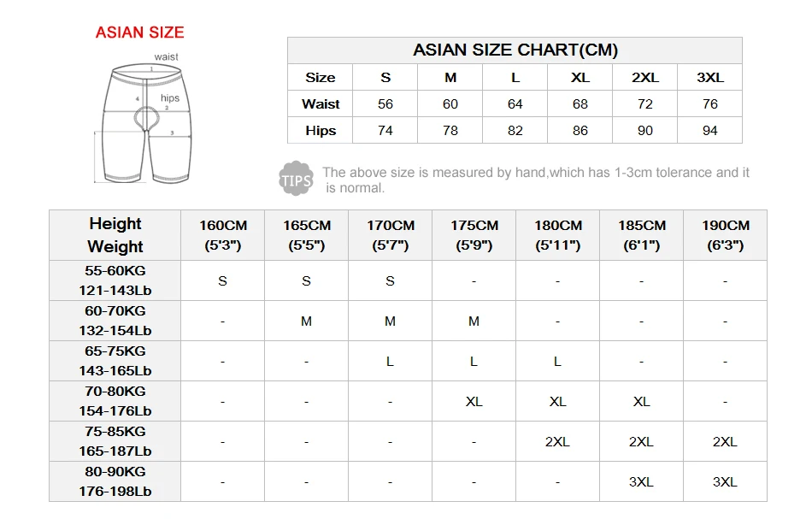Click the L cell under 180CM
This screenshot has height=519, width=812.
[x=558, y=362]
